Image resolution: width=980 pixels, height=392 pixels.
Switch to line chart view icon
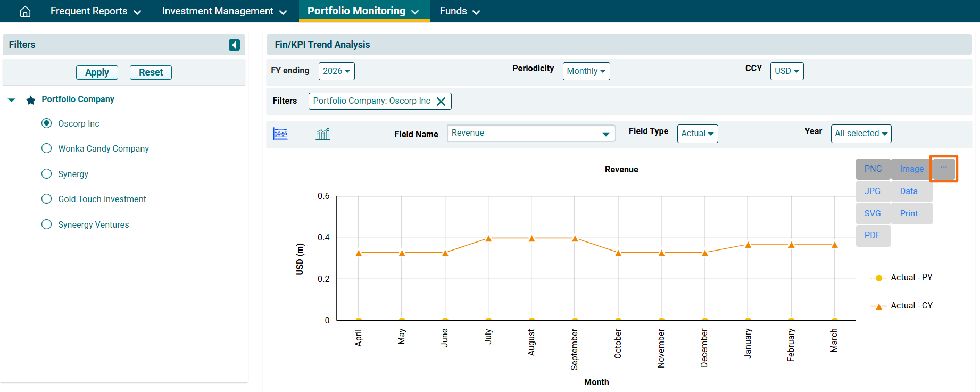[x=280, y=134]
